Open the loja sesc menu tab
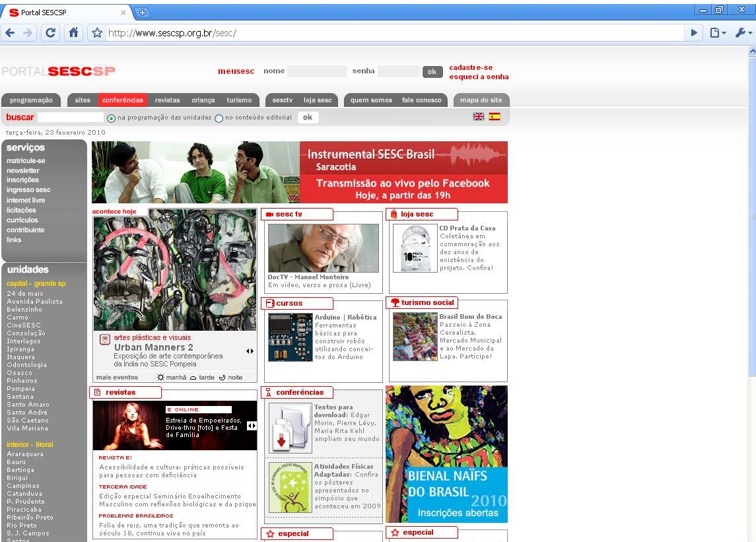Viewport: 756px width, 542px height. click(317, 100)
